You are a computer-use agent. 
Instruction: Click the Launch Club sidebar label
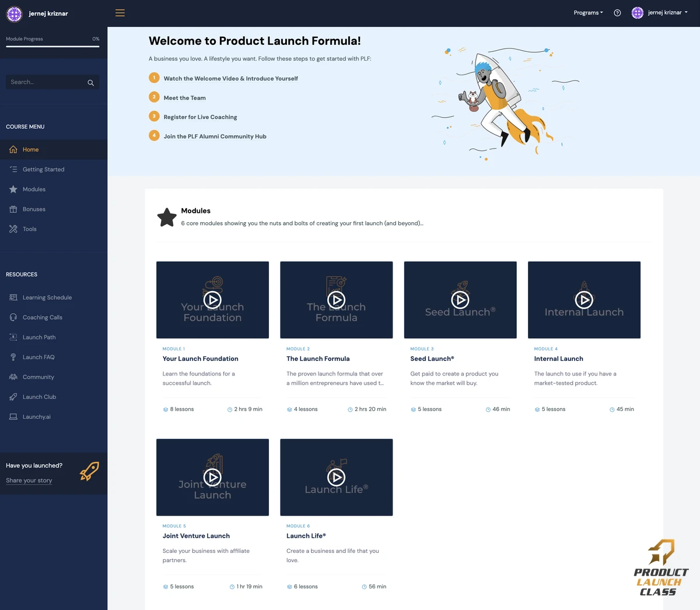39,397
